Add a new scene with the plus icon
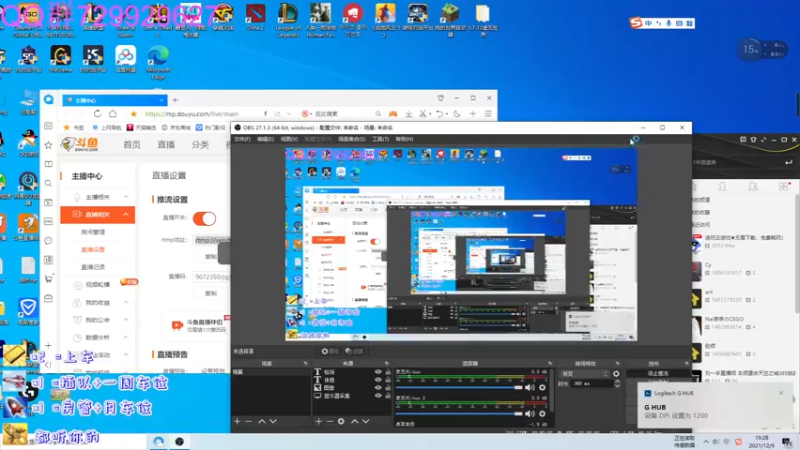This screenshot has width=800, height=450. pyautogui.click(x=237, y=421)
